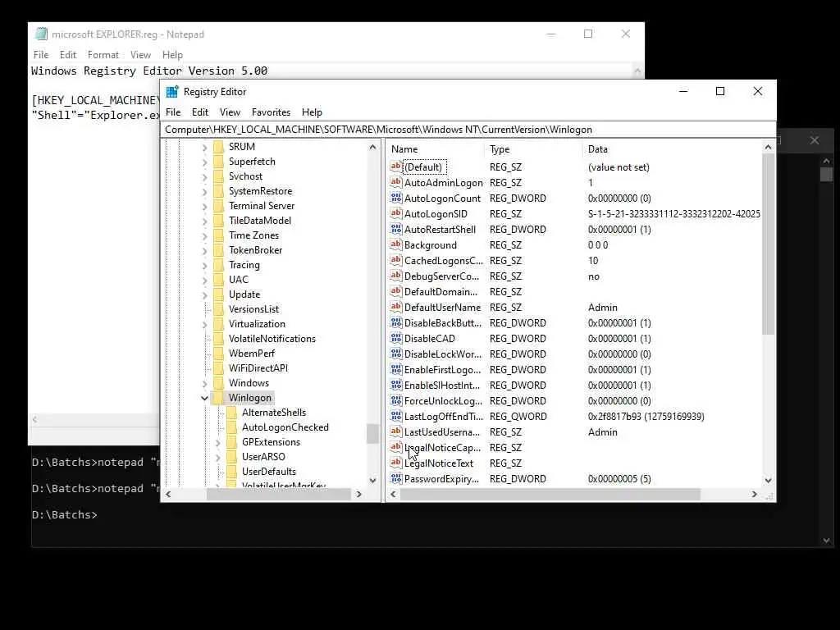Viewport: 840px width, 630px height.
Task: Open Registry Editor Edit menu
Action: 200,112
